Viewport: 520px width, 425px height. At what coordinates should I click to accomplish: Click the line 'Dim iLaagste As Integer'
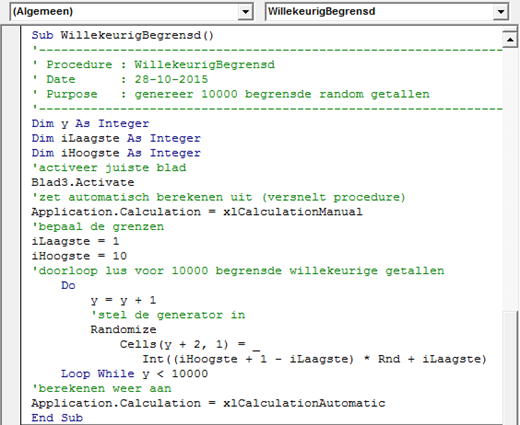click(x=116, y=138)
